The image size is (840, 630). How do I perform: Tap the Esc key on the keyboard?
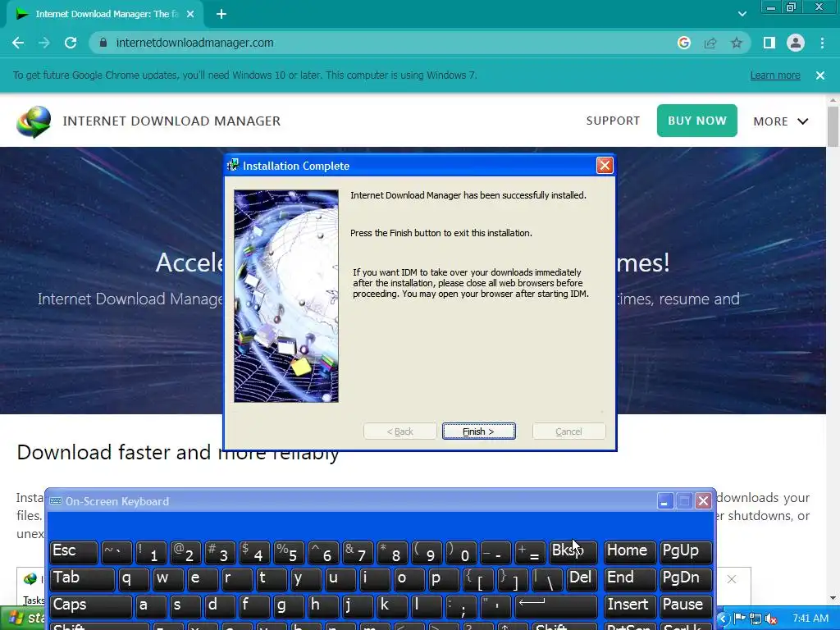click(x=73, y=552)
